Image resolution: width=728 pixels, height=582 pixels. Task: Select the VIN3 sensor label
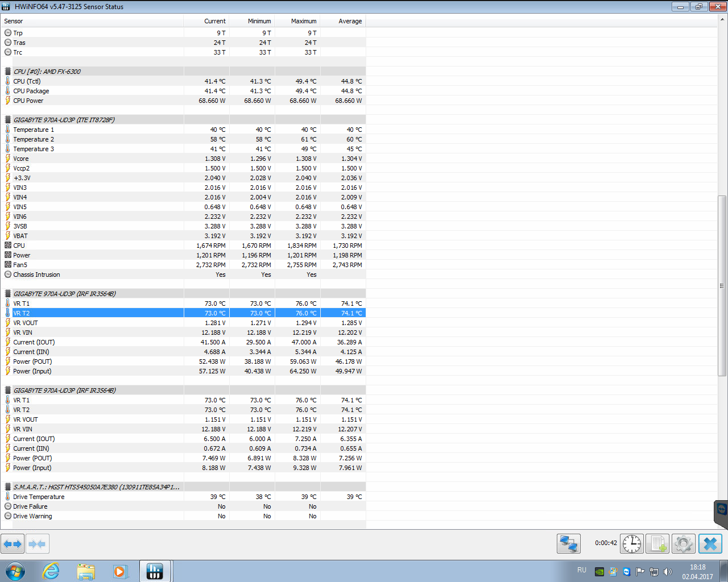20,188
